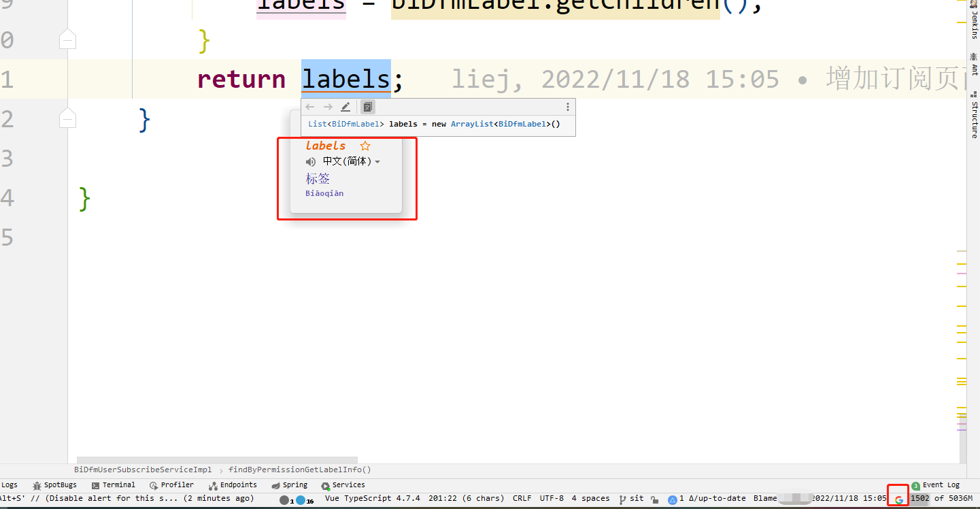Change the CRLF line separator setting
Screen dimensions: 980x509
(x=522, y=499)
